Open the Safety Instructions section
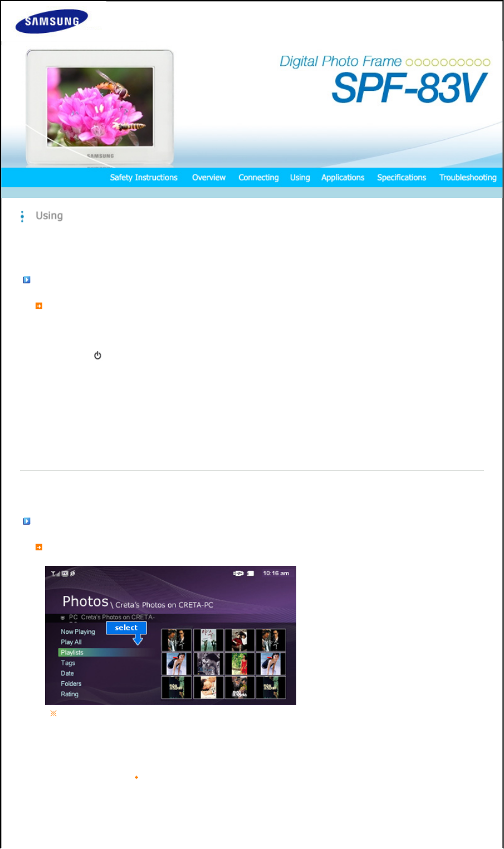The image size is (504, 849). (x=144, y=177)
